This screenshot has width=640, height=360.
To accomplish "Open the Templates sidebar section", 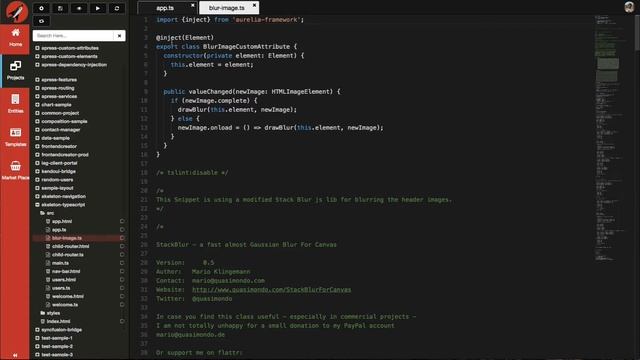I will [15, 137].
